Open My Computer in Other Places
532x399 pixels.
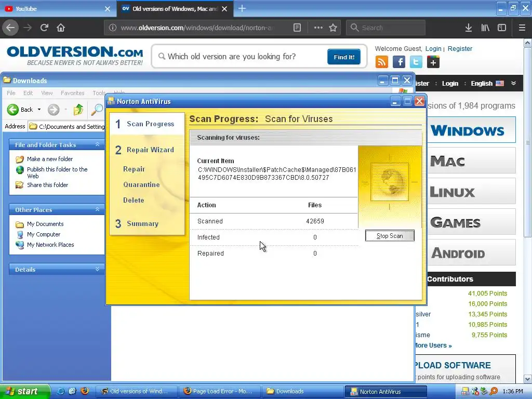[x=44, y=234]
